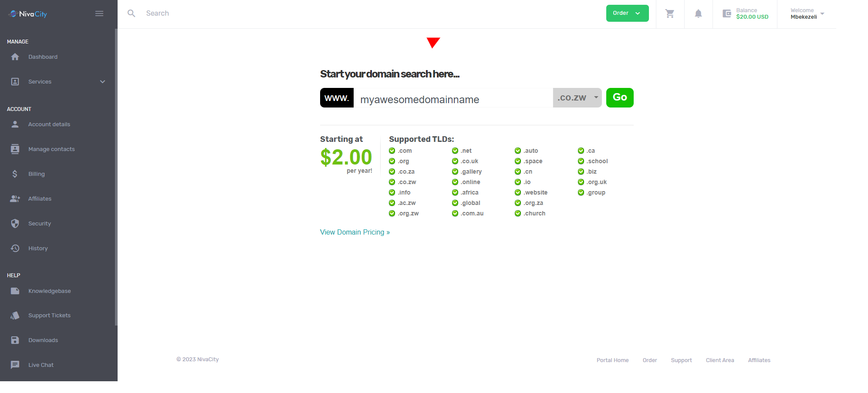Click the Security shield icon
This screenshot has height=393, width=868.
(x=15, y=224)
